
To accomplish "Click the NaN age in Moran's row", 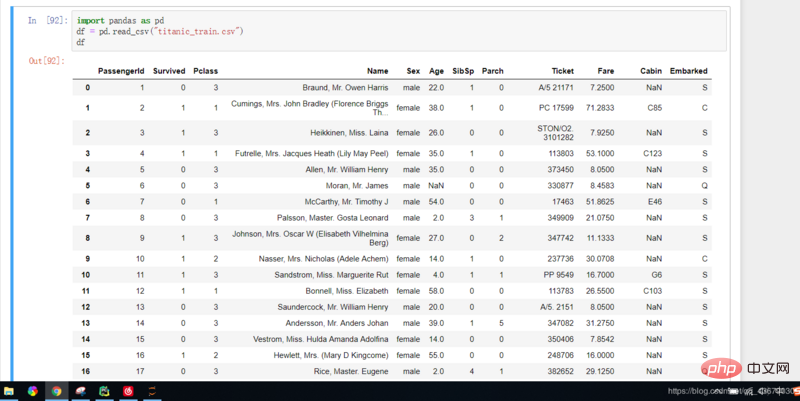I will tap(436, 186).
